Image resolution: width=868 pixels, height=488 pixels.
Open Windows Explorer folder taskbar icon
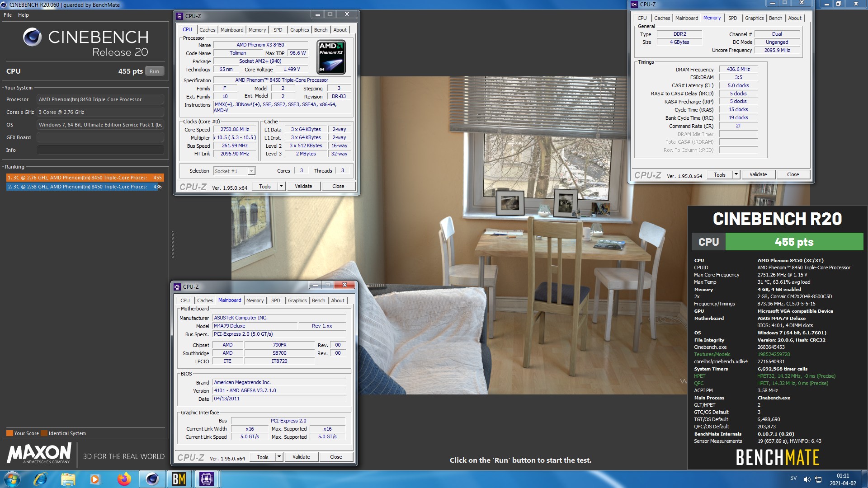click(x=68, y=479)
